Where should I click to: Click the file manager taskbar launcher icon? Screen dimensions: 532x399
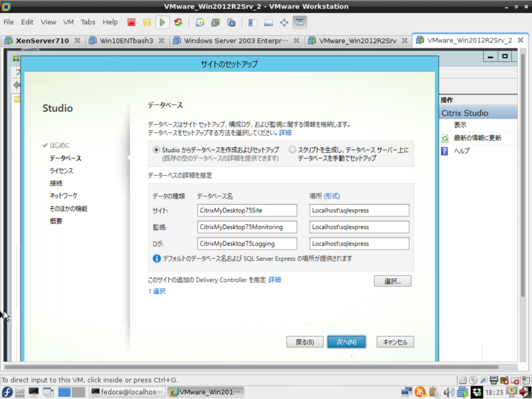point(20,392)
